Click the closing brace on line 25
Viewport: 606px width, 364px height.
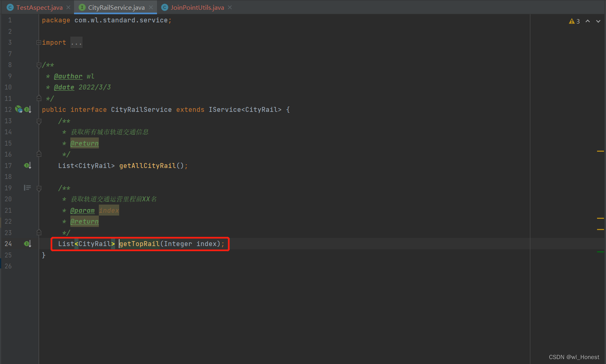click(x=44, y=255)
